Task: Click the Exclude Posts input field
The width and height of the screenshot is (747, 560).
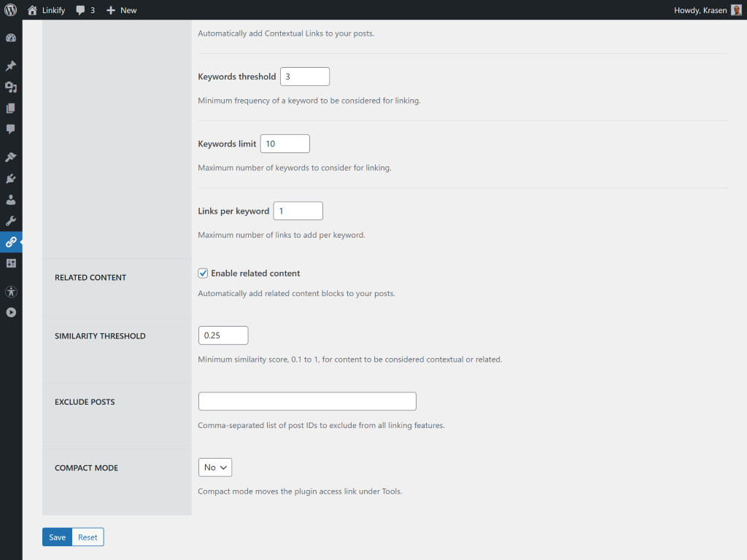Action: 306,401
